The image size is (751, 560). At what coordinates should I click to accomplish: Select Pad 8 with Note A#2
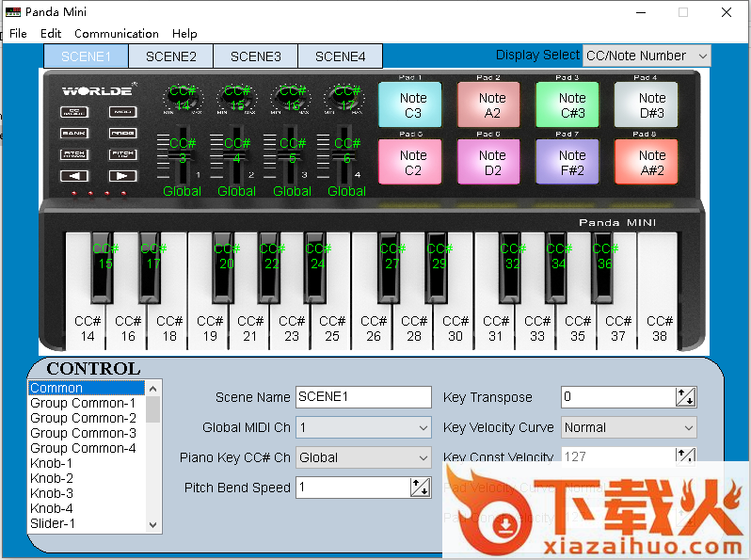pyautogui.click(x=647, y=162)
